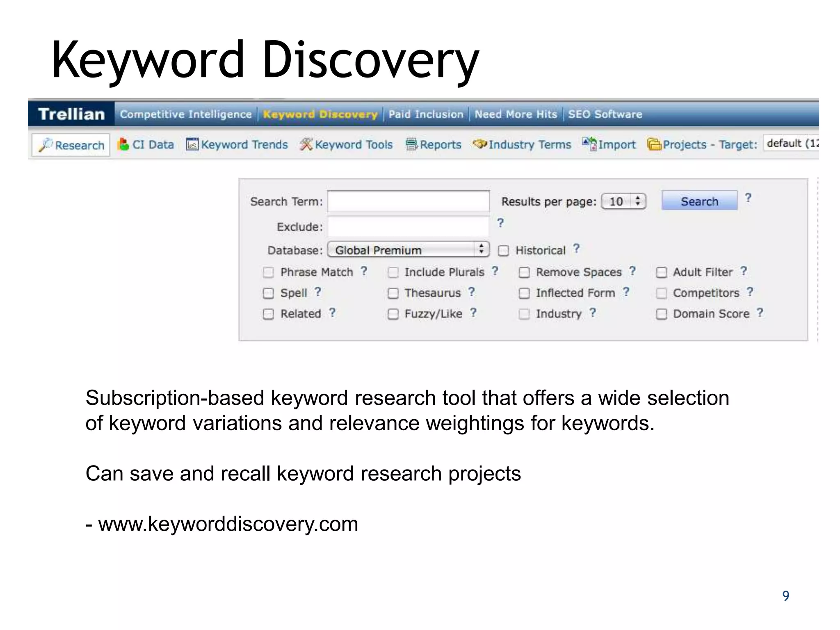This screenshot has height=630, width=840.
Task: Open help icon for Related option
Action: pos(332,313)
